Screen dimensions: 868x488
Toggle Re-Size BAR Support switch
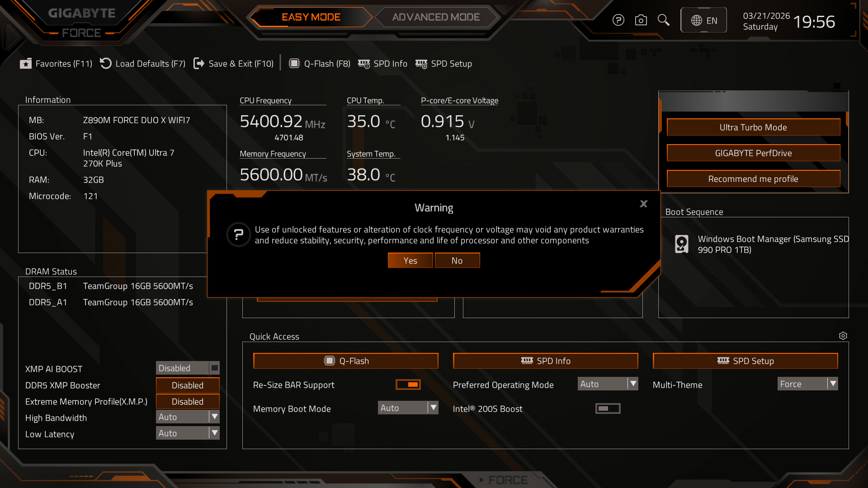coord(408,385)
